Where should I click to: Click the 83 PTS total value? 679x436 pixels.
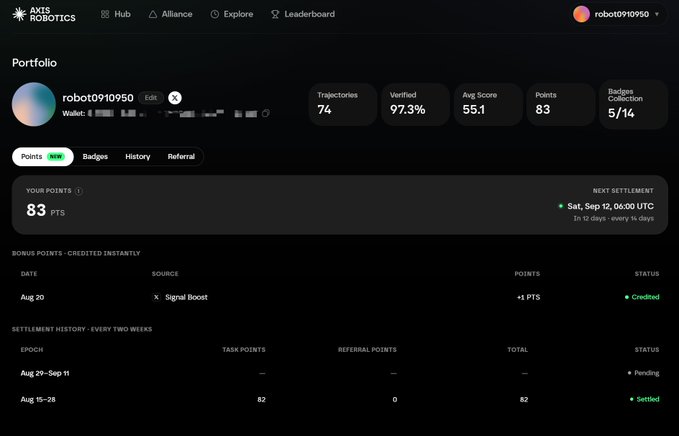point(45,211)
